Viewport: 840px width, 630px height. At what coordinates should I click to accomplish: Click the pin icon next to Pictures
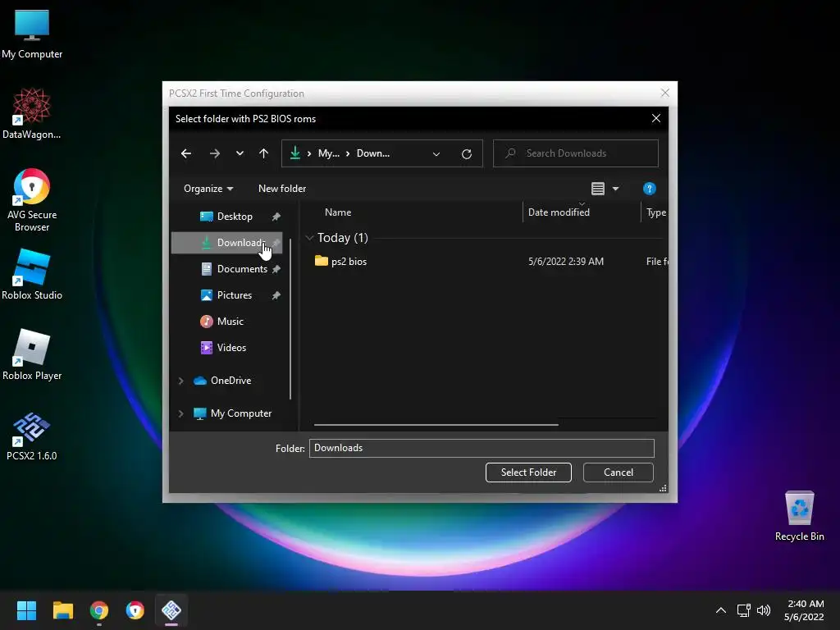(276, 295)
